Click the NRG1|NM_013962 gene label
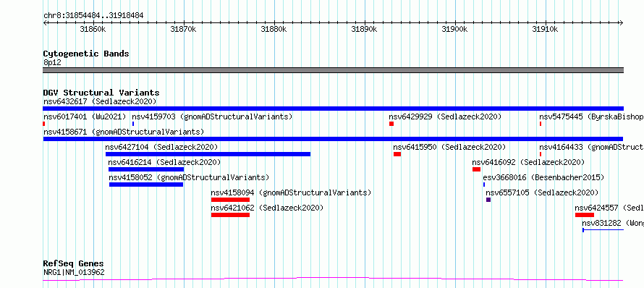The image size is (644, 288). 74,272
